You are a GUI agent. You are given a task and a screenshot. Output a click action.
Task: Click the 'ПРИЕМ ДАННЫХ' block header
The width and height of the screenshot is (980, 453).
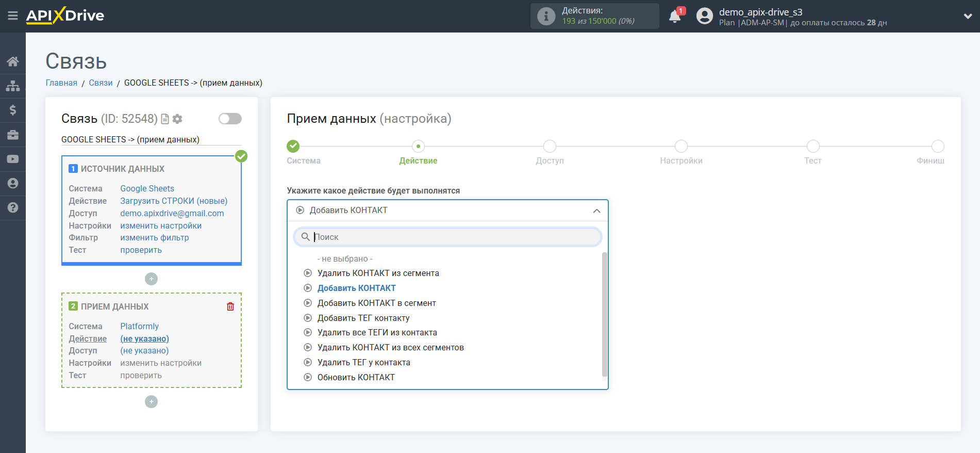[114, 306]
